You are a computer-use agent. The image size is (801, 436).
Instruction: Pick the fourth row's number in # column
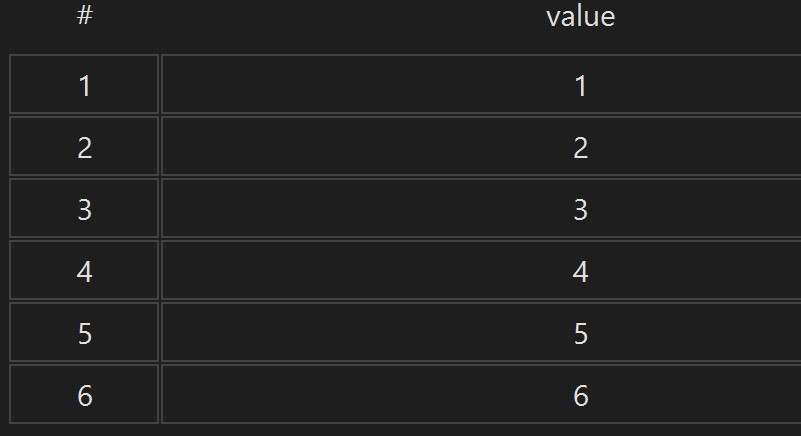pos(84,270)
